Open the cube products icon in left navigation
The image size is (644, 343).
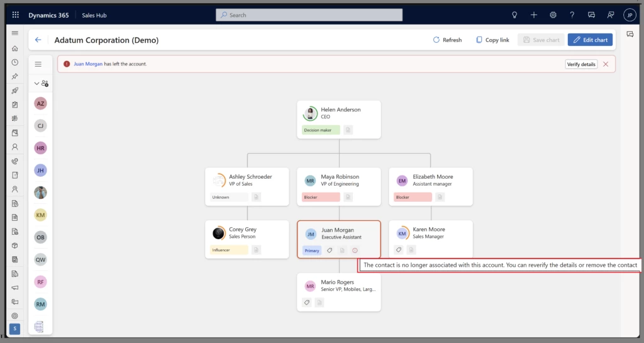click(x=15, y=245)
